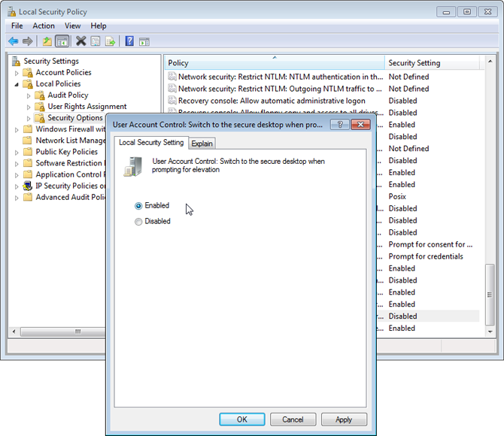The width and height of the screenshot is (504, 436).
Task: Expand the User Rights Assignment node
Action: click(29, 107)
